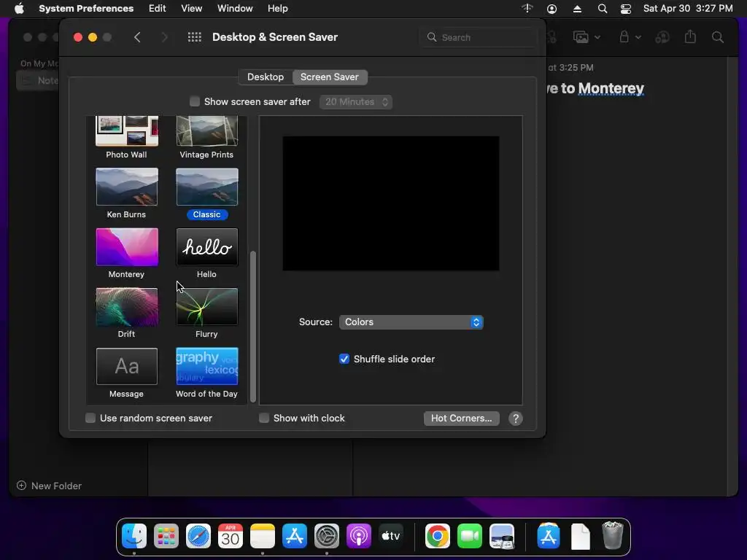747x560 pixels.
Task: Click the menu bar date and time
Action: pyautogui.click(x=688, y=9)
